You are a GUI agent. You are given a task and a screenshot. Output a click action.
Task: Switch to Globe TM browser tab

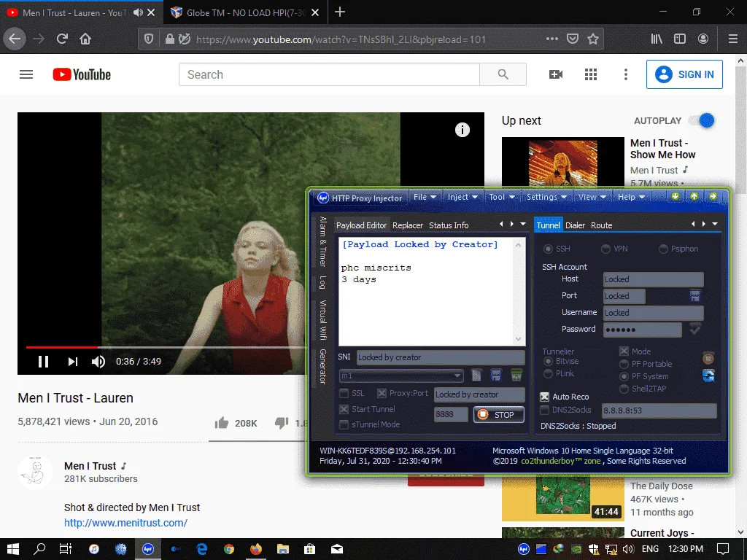pyautogui.click(x=245, y=12)
